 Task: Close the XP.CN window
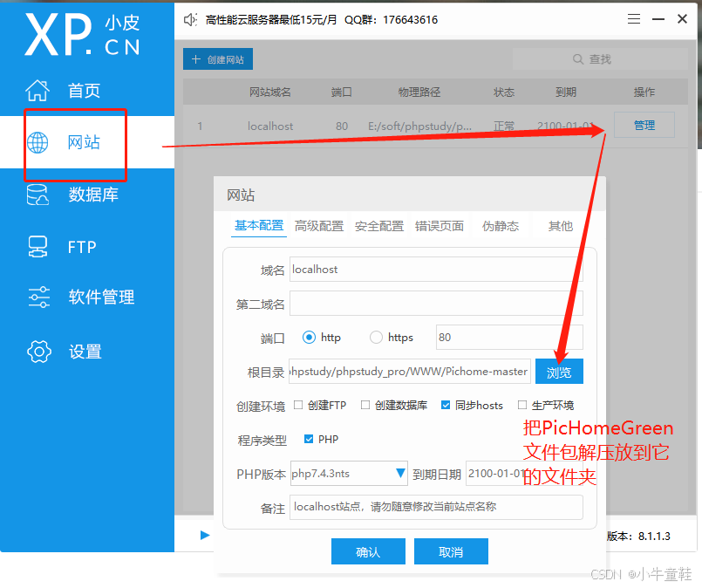[682, 19]
